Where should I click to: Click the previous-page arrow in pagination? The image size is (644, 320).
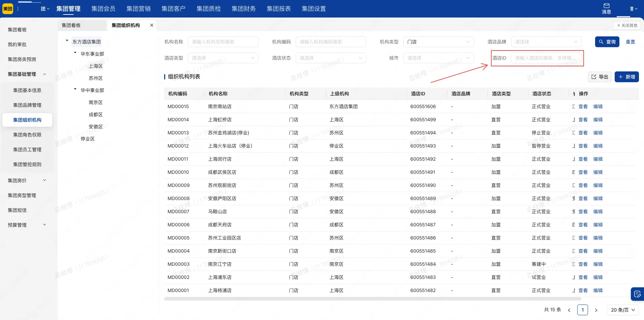569,310
